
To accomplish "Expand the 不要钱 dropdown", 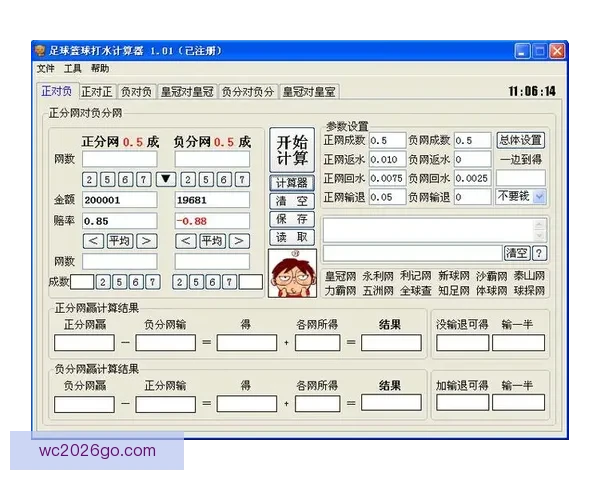I will coord(539,197).
